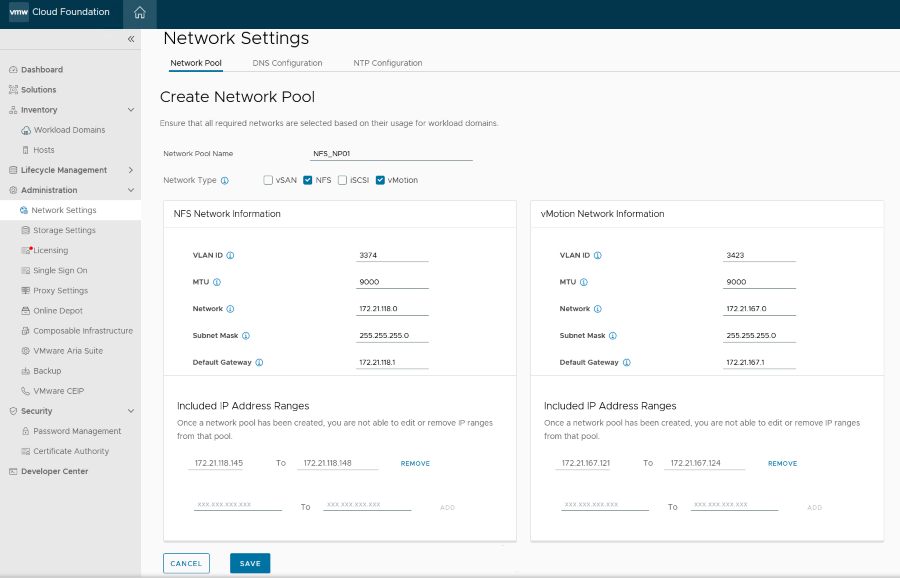Viewport: 900px width, 579px height.
Task: Click info icon beside vMotion Default Gateway
Action: tap(626, 363)
